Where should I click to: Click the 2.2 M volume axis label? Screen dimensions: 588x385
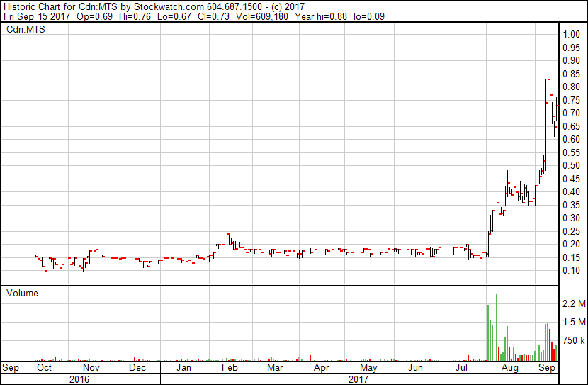click(x=574, y=303)
